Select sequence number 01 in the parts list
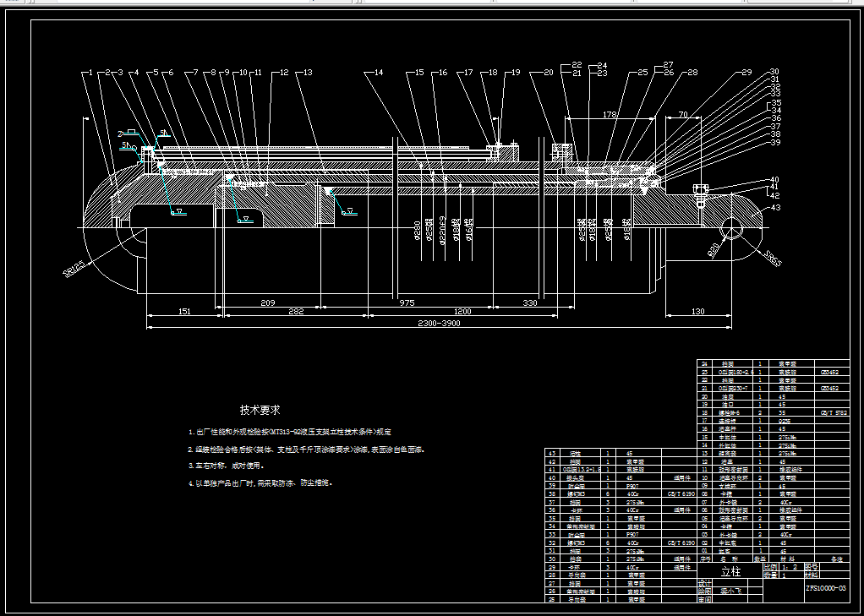 704,550
